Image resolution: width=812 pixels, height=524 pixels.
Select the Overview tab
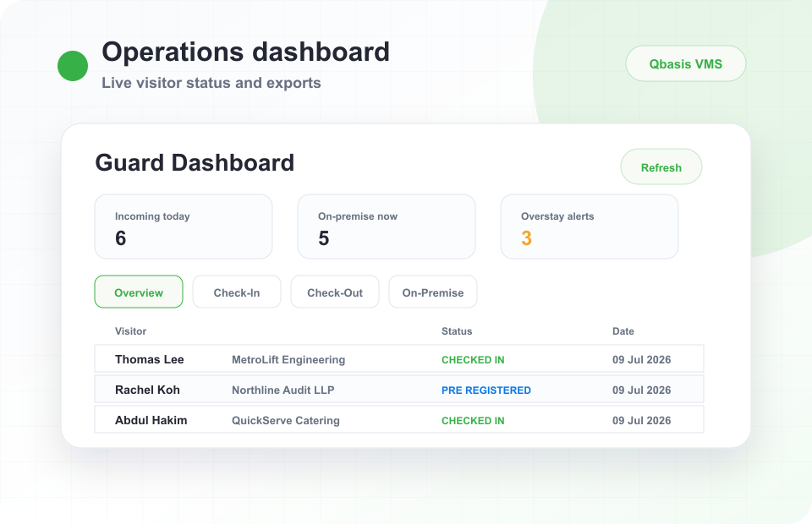[139, 292]
